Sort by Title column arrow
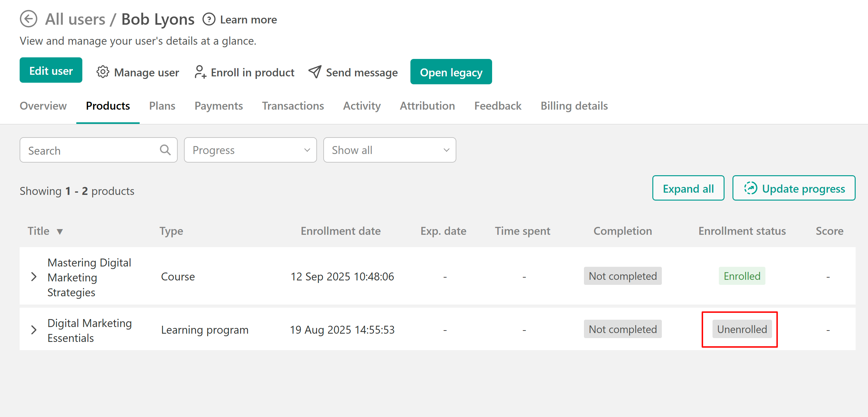 [60, 232]
